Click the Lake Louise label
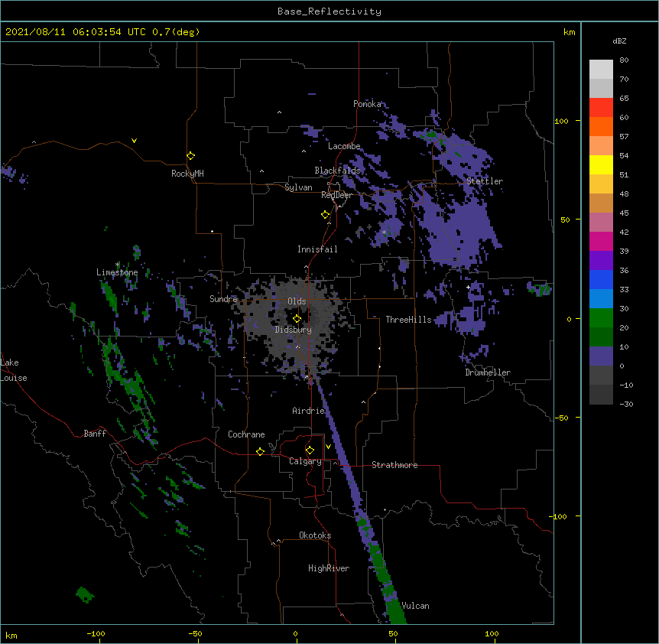The height and width of the screenshot is (644, 659). tap(14, 370)
